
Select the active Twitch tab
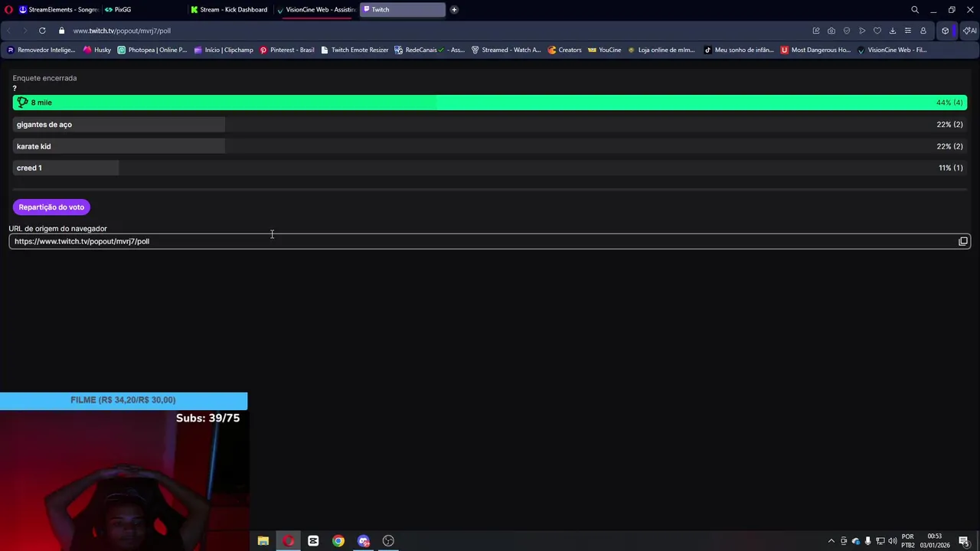coord(402,9)
